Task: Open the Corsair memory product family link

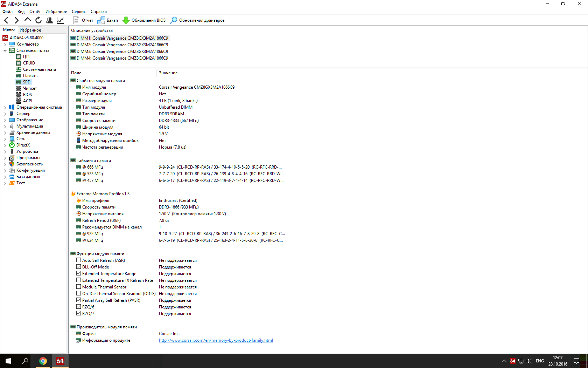Action: pos(216,340)
